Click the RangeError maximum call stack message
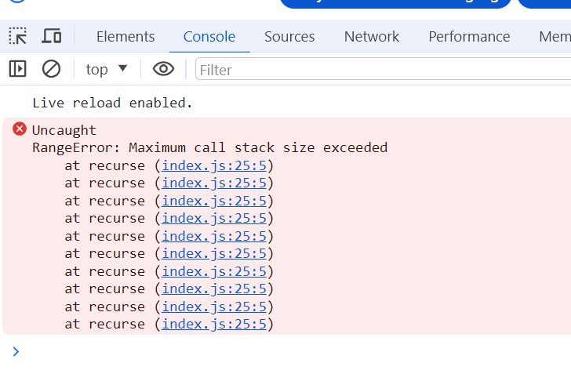The height and width of the screenshot is (392, 571). coord(209,147)
